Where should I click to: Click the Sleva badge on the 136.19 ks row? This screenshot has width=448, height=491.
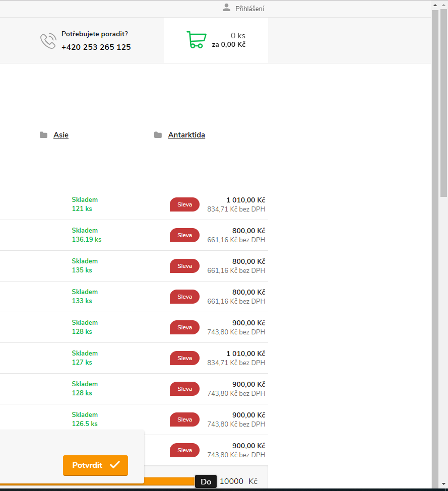[x=184, y=235]
